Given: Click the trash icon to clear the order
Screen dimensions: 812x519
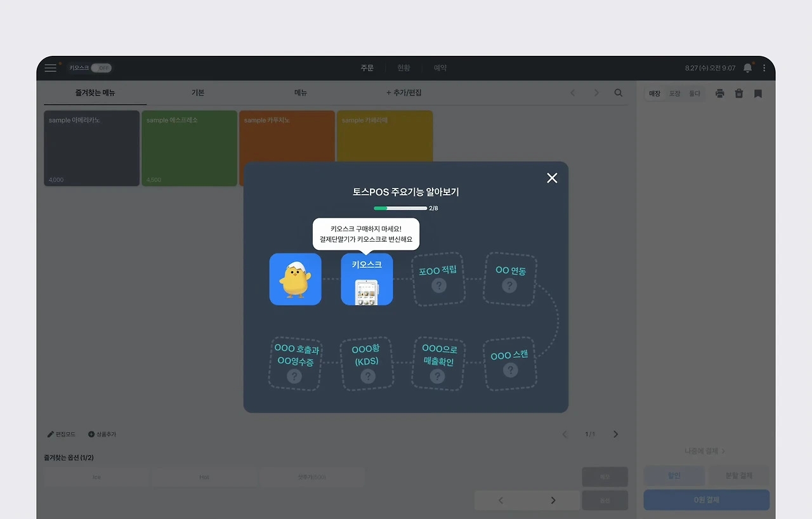Looking at the screenshot, I should 739,93.
